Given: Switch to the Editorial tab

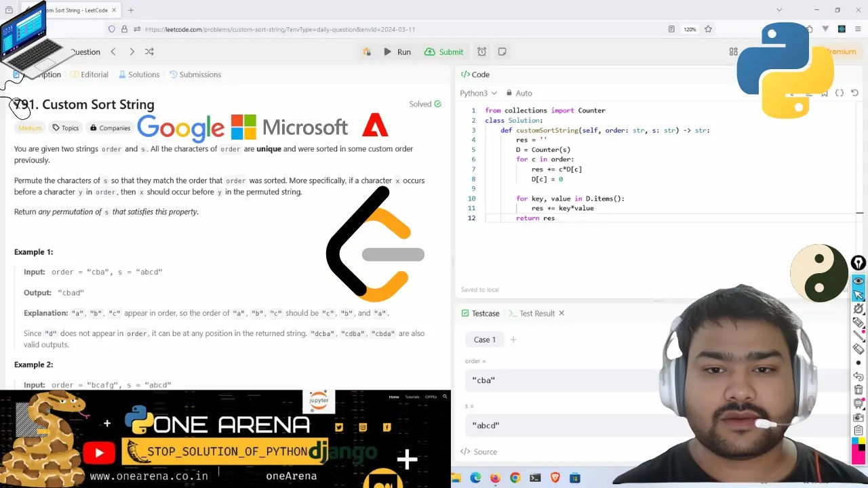Looking at the screenshot, I should coord(89,75).
